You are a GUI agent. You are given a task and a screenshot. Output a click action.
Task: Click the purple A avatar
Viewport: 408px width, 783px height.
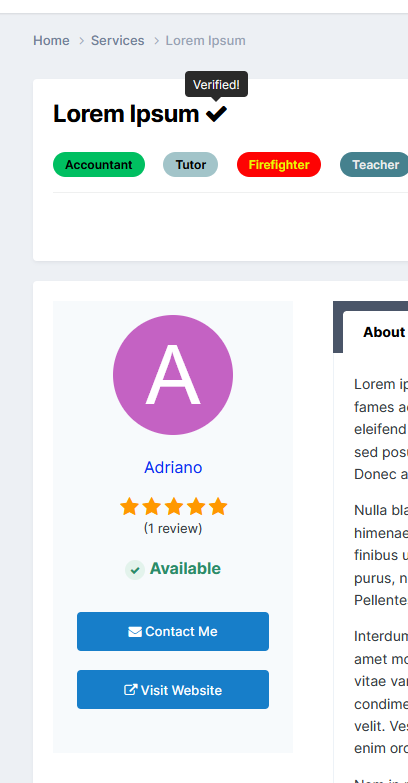pos(173,375)
